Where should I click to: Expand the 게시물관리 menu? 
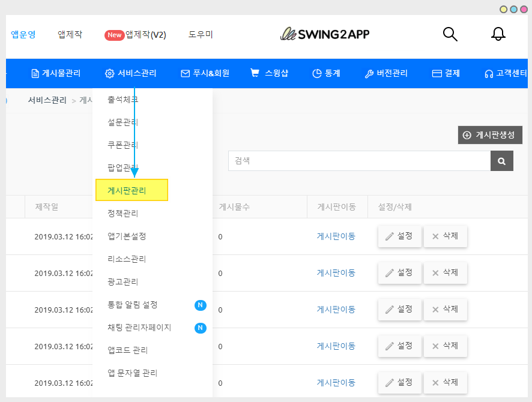click(55, 74)
